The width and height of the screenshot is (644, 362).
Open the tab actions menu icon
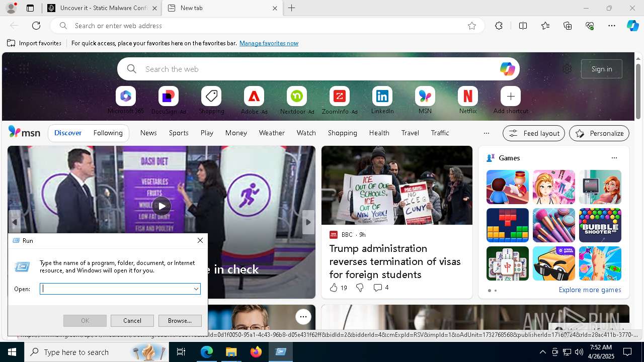30,8
